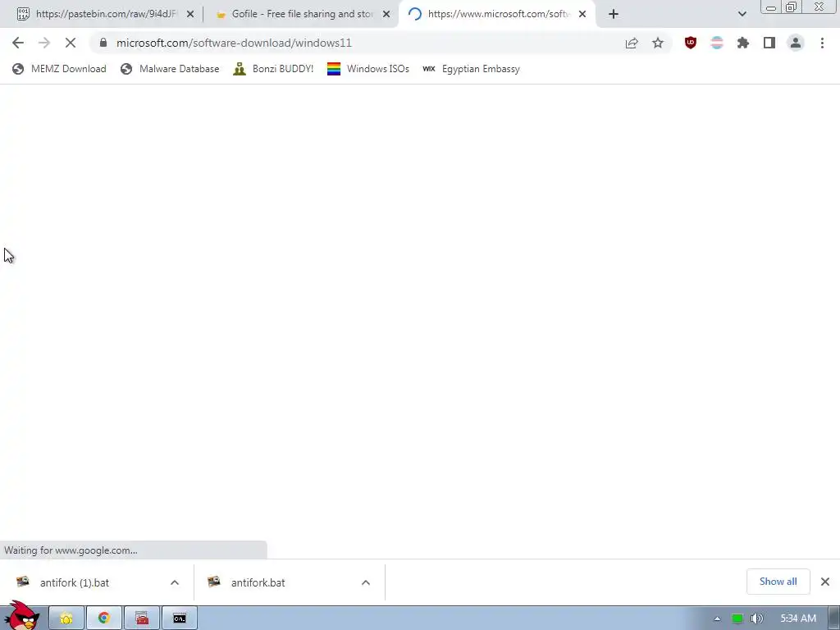Toggle the browser side panel

click(769, 43)
